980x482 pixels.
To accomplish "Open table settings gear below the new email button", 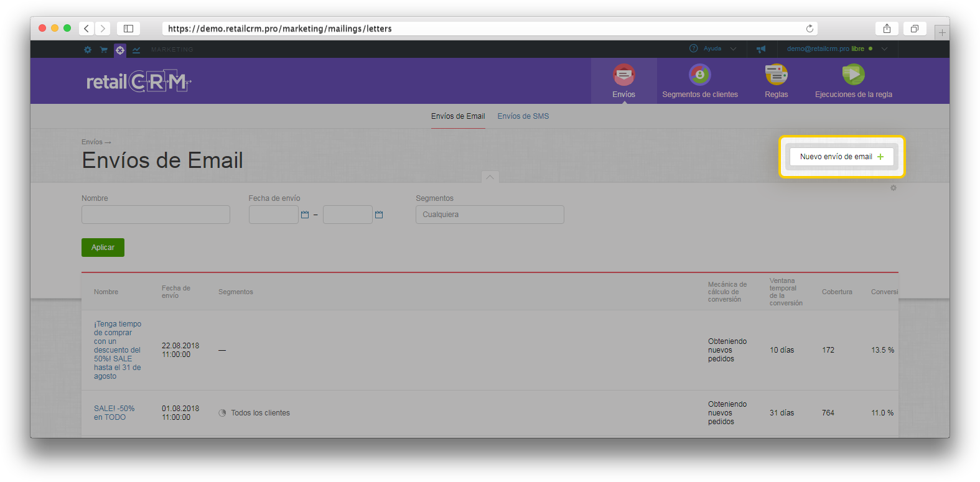I will pos(894,188).
